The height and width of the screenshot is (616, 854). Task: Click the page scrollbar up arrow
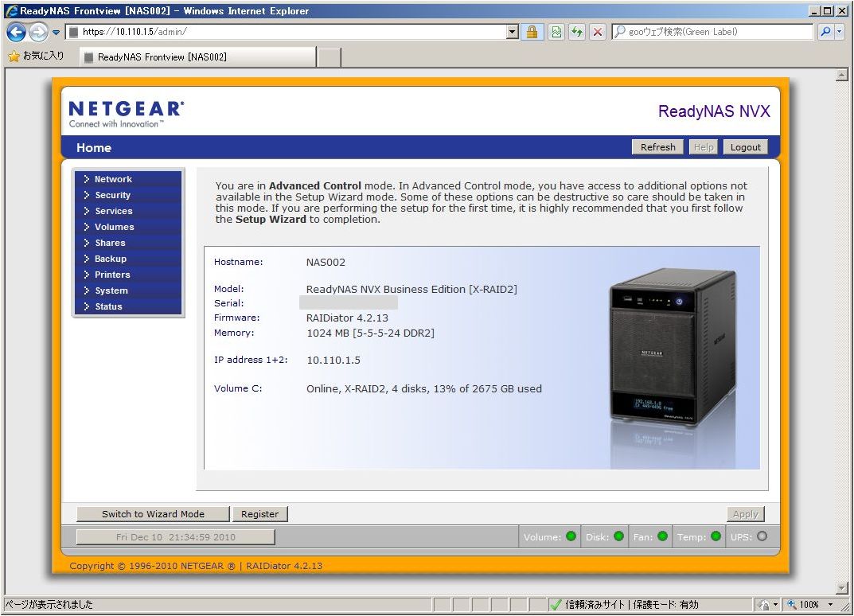click(x=842, y=75)
